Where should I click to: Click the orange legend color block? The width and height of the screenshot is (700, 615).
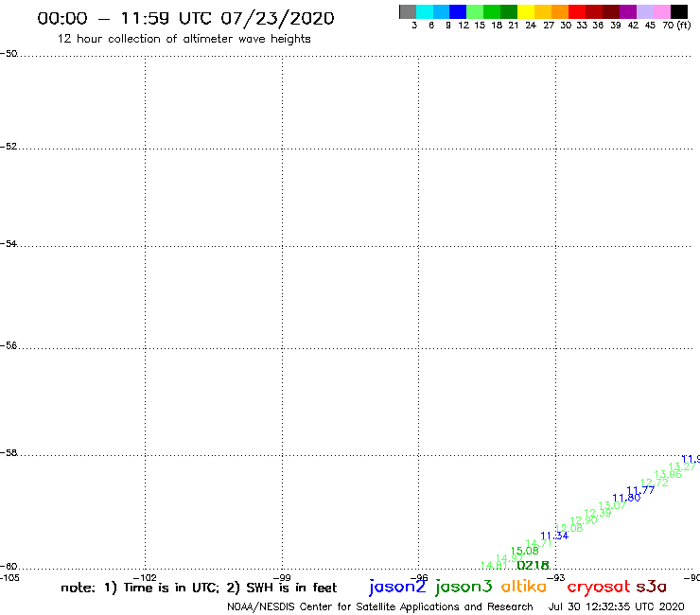tap(560, 11)
